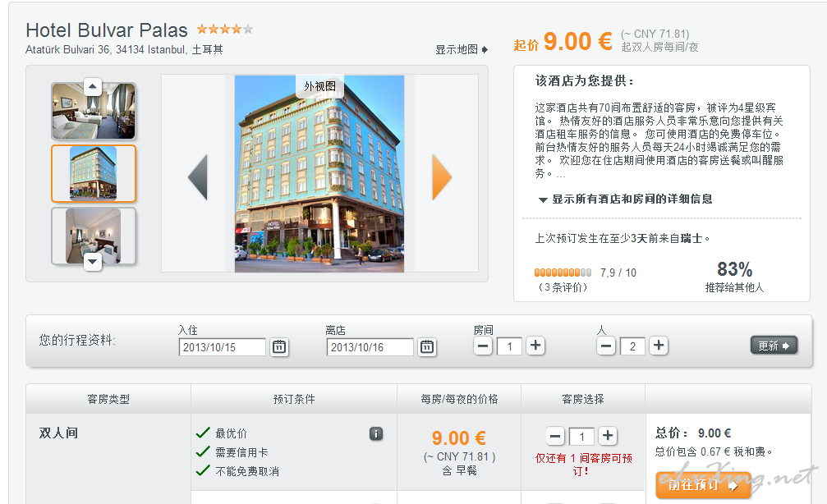Click the main hotel exterior photo
Image resolution: width=827 pixels, height=504 pixels.
pyautogui.click(x=319, y=173)
